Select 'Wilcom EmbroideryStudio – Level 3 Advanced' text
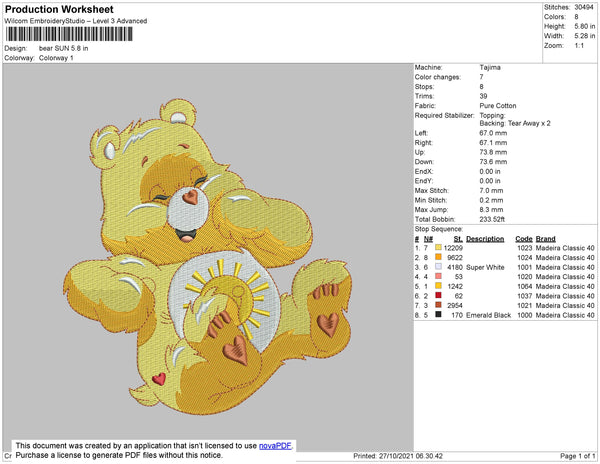The height and width of the screenshot is (464, 600). click(x=76, y=21)
